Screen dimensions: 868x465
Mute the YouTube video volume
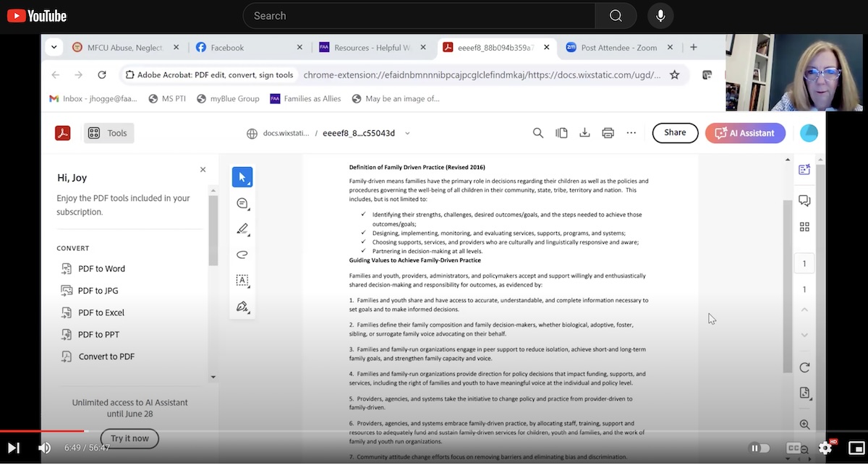45,448
